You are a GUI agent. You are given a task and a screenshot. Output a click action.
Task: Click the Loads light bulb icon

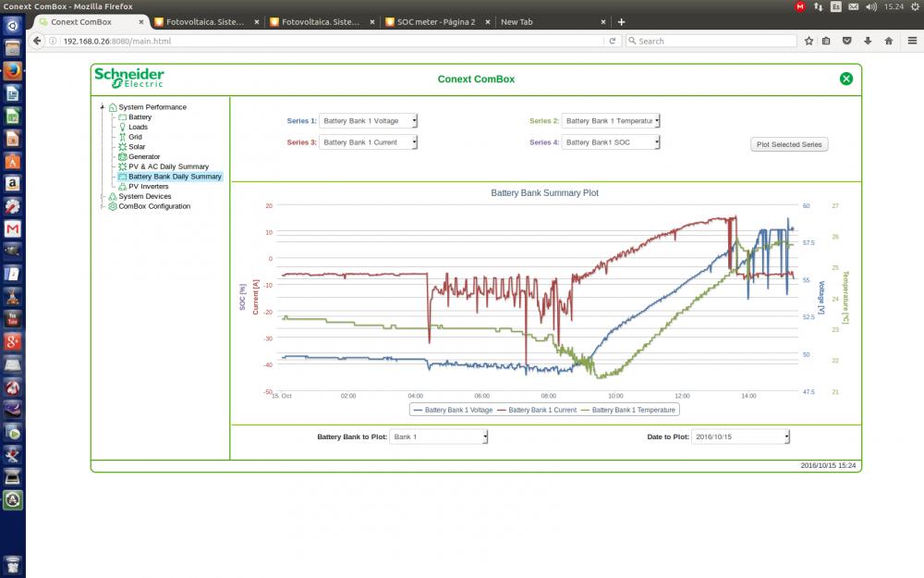tap(123, 127)
